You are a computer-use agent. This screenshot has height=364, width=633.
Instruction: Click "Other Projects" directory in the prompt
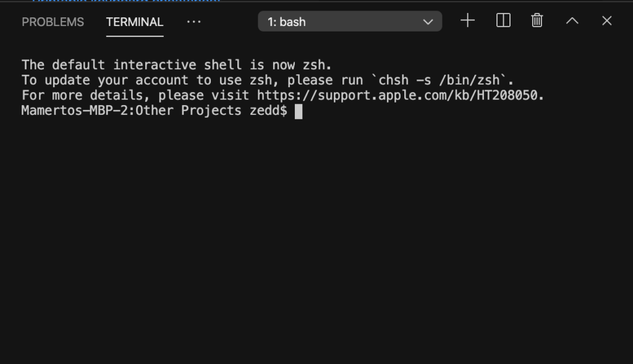pyautogui.click(x=189, y=111)
